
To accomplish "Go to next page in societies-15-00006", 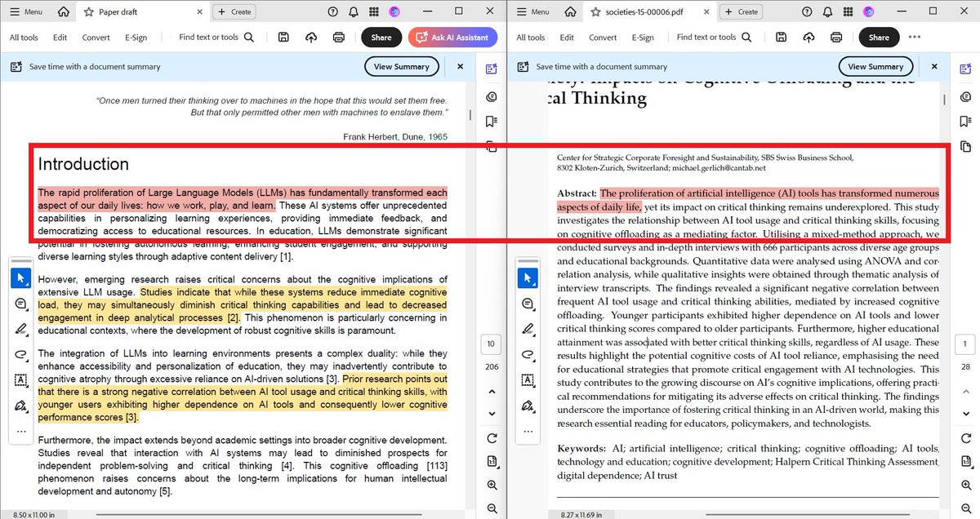I will pos(966,414).
